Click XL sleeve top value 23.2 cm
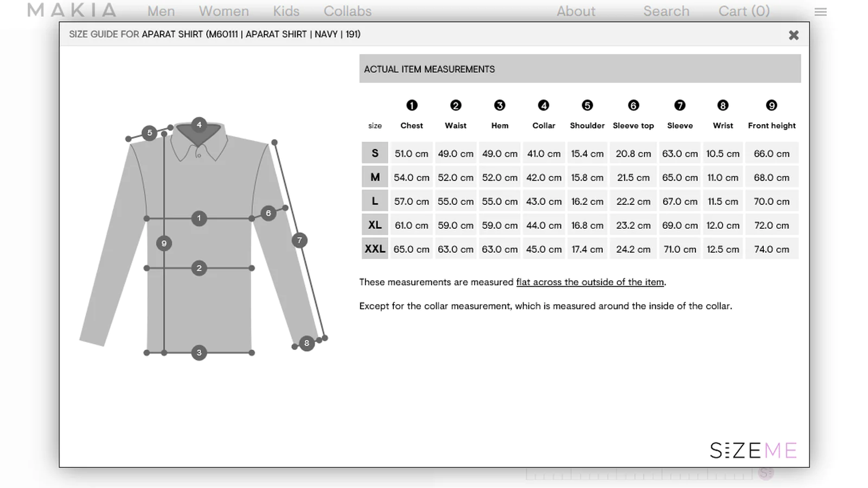Image resolution: width=868 pixels, height=488 pixels. pyautogui.click(x=633, y=225)
